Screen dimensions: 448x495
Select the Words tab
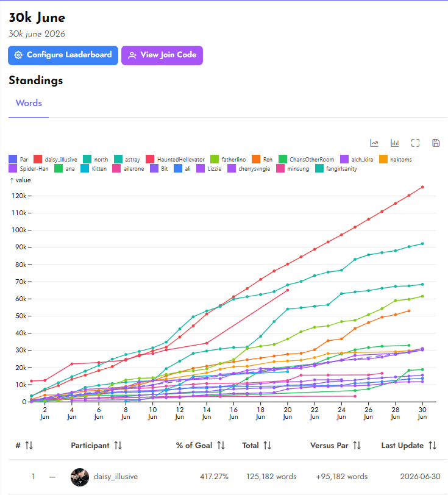[29, 103]
